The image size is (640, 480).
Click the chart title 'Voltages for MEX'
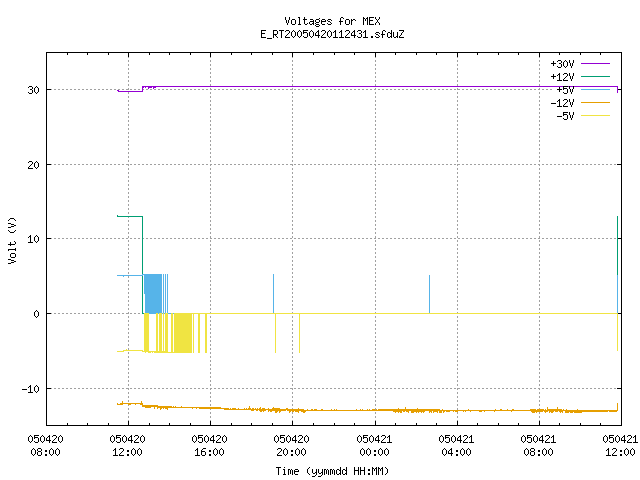pyautogui.click(x=332, y=21)
